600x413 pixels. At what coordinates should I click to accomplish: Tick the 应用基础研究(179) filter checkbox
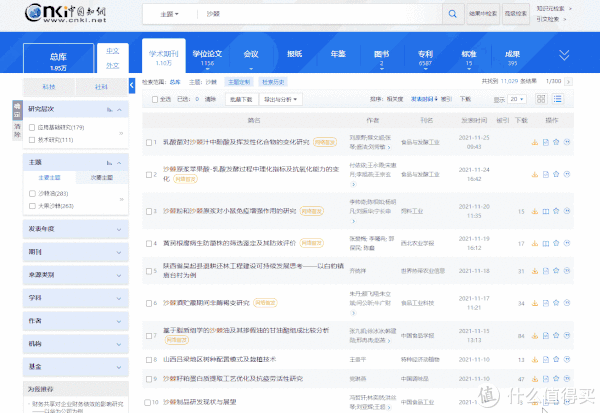coord(32,127)
